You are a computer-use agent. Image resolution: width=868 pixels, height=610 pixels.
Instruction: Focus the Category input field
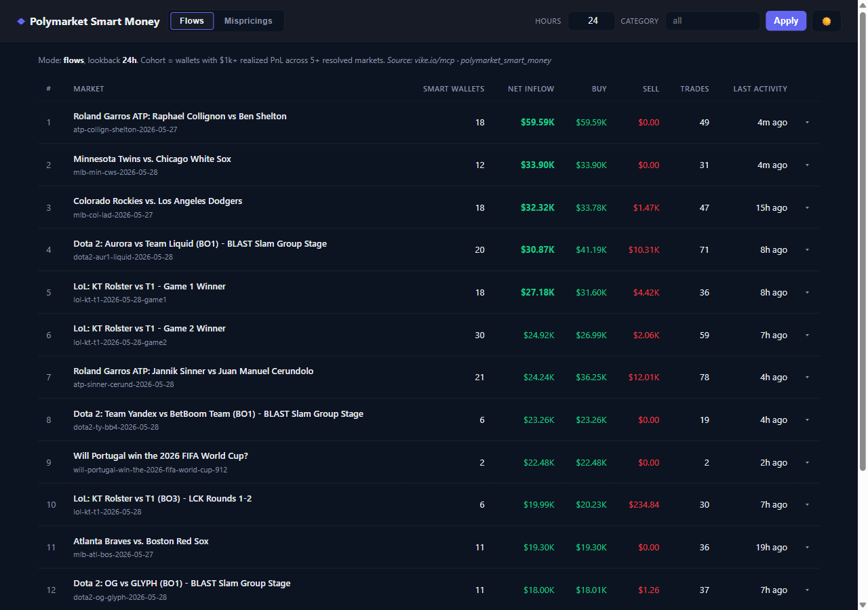[x=712, y=21]
